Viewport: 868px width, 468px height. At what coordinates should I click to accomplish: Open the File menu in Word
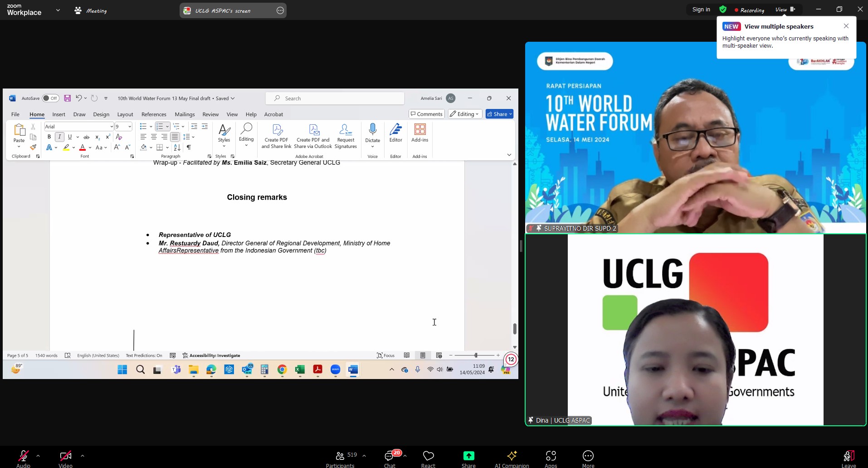tap(15, 114)
